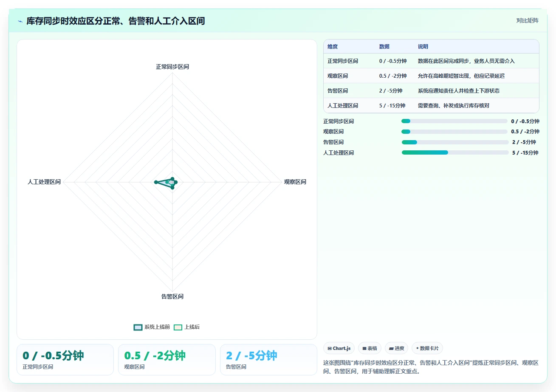Click table value 5 / -15分钟

(x=392, y=106)
